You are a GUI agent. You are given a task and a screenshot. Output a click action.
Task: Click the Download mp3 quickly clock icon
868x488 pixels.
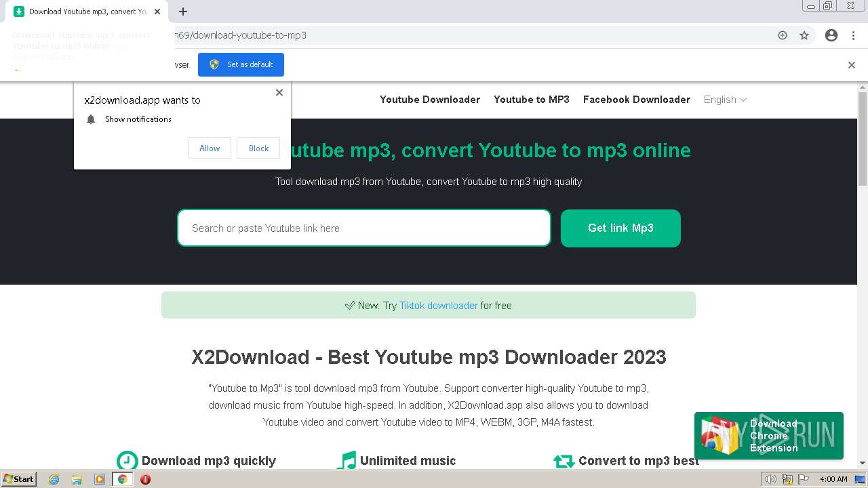point(127,462)
